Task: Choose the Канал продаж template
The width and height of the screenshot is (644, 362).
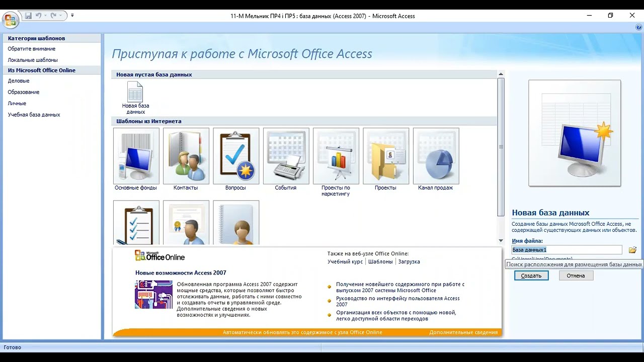Action: click(x=436, y=159)
